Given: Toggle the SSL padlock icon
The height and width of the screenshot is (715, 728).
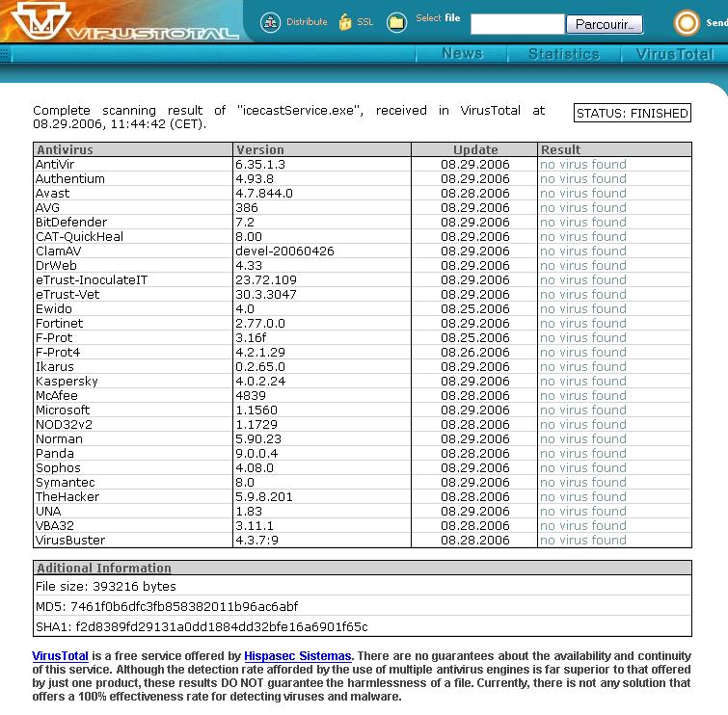Looking at the screenshot, I should (345, 22).
